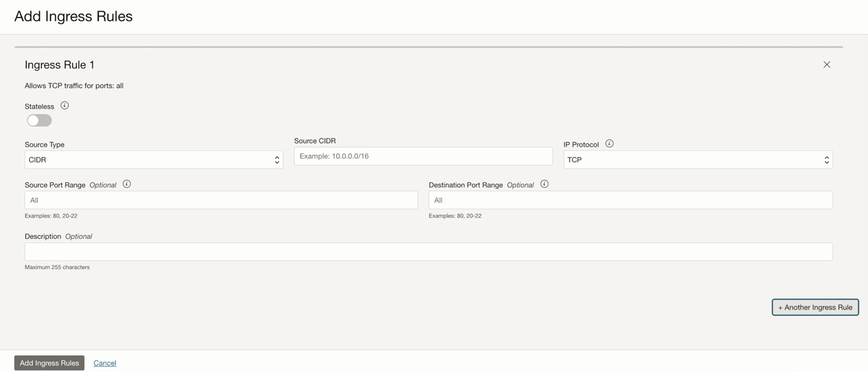Viewport: 868px width, 372px height.
Task: Focus the Destination Port Range input
Action: (x=630, y=200)
